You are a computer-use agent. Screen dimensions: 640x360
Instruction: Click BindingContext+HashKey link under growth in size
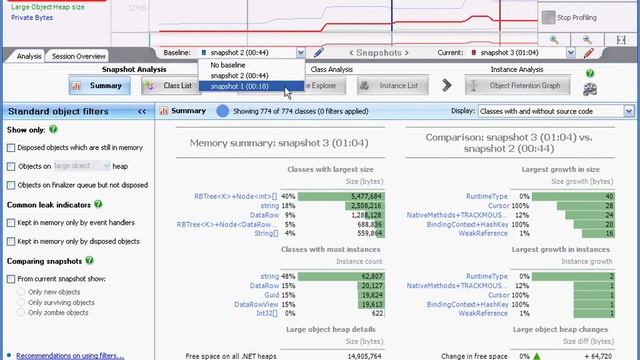[x=467, y=224]
